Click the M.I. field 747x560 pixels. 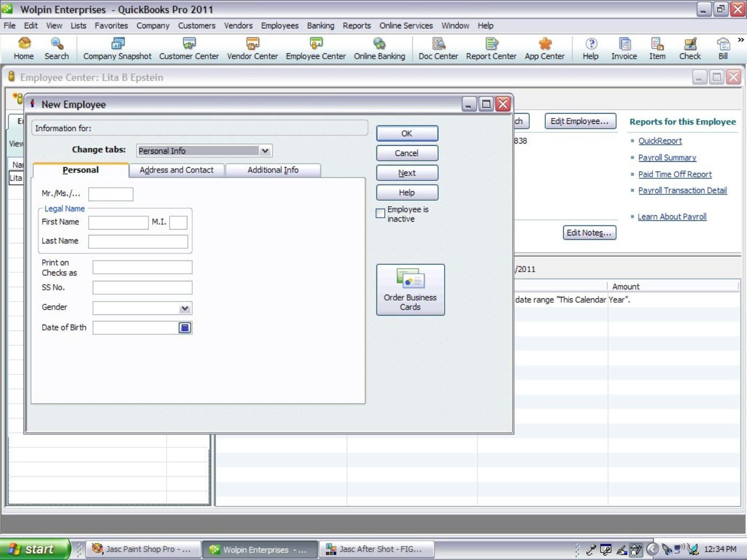click(178, 223)
